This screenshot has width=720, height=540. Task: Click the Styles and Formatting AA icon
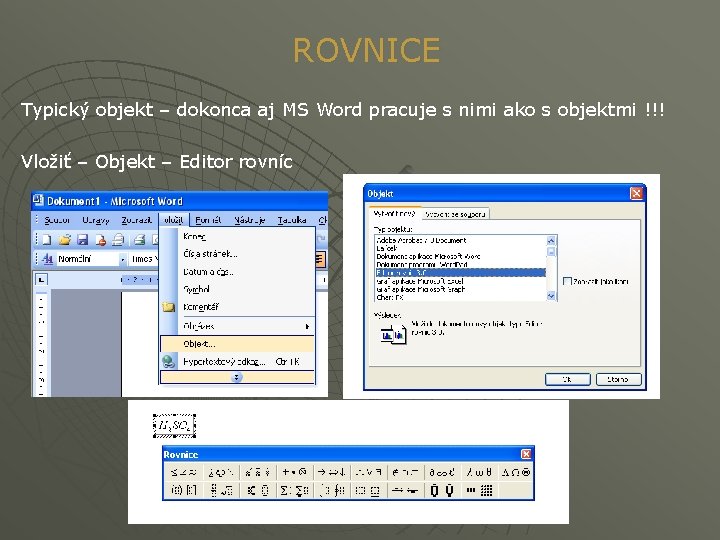point(47,259)
